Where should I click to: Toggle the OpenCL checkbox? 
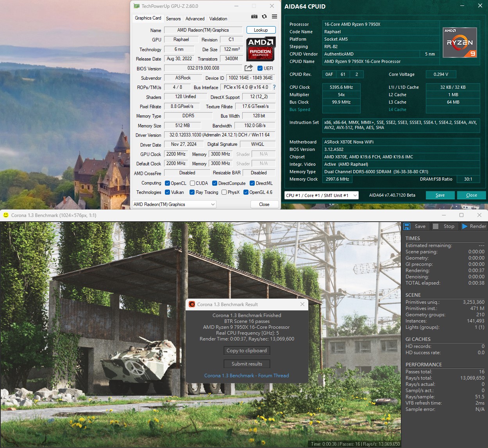tap(167, 183)
